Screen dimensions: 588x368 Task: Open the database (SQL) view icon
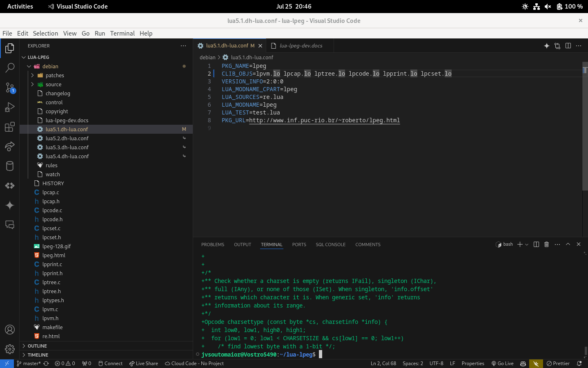click(10, 166)
